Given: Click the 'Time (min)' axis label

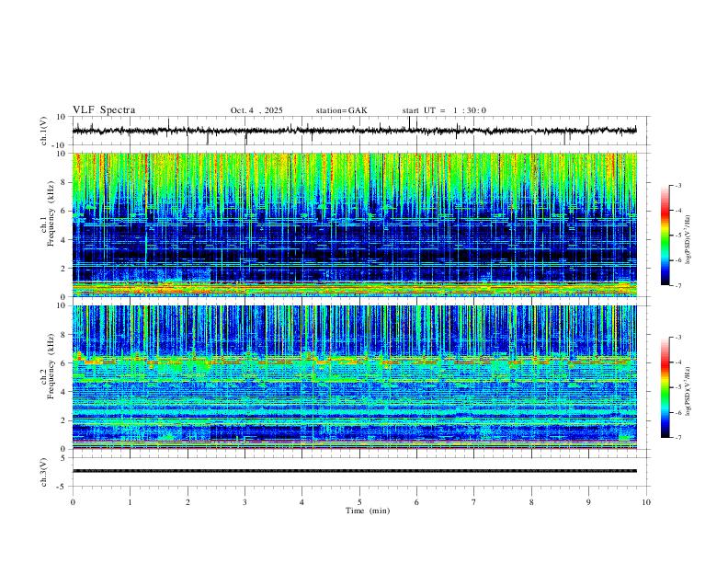Looking at the screenshot, I should (x=368, y=511).
